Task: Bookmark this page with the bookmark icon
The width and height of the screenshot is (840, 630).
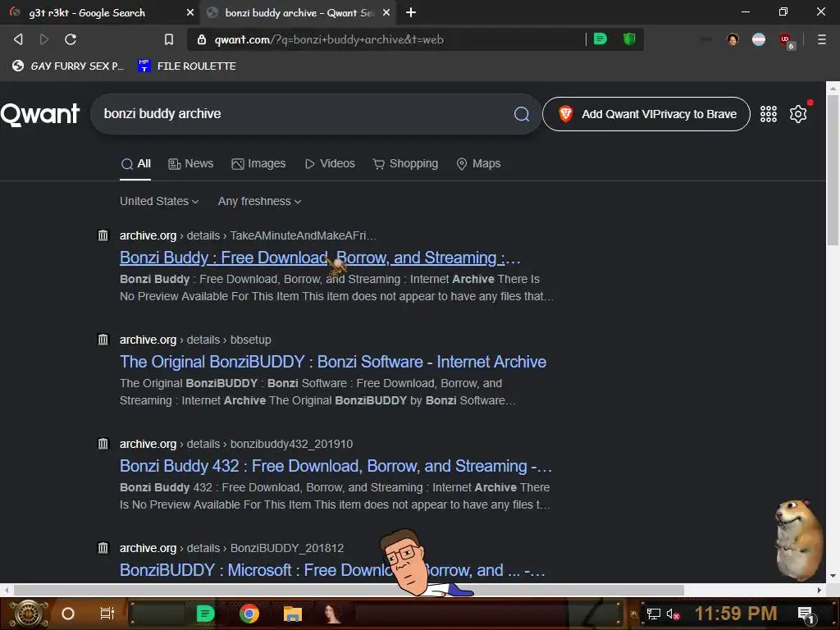Action: pyautogui.click(x=169, y=39)
